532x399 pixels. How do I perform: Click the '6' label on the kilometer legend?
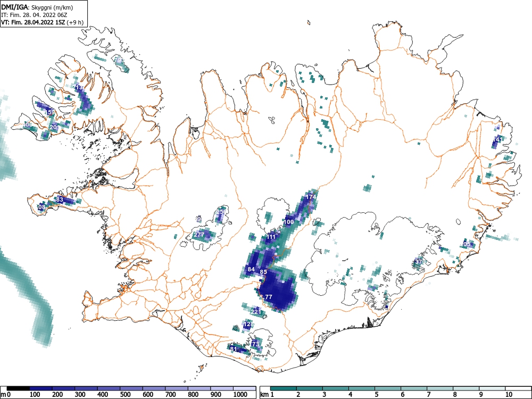pos(403,395)
